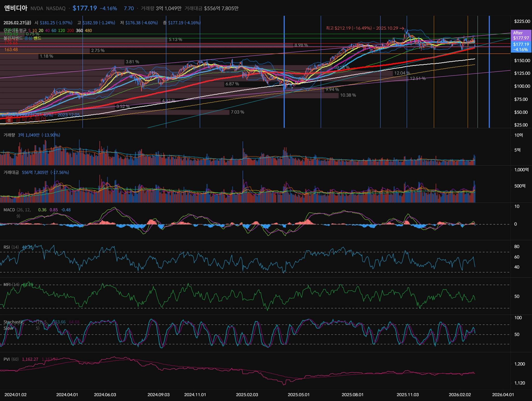Toggle the 480-day moving average legend
This screenshot has width=532, height=401.
point(88,31)
